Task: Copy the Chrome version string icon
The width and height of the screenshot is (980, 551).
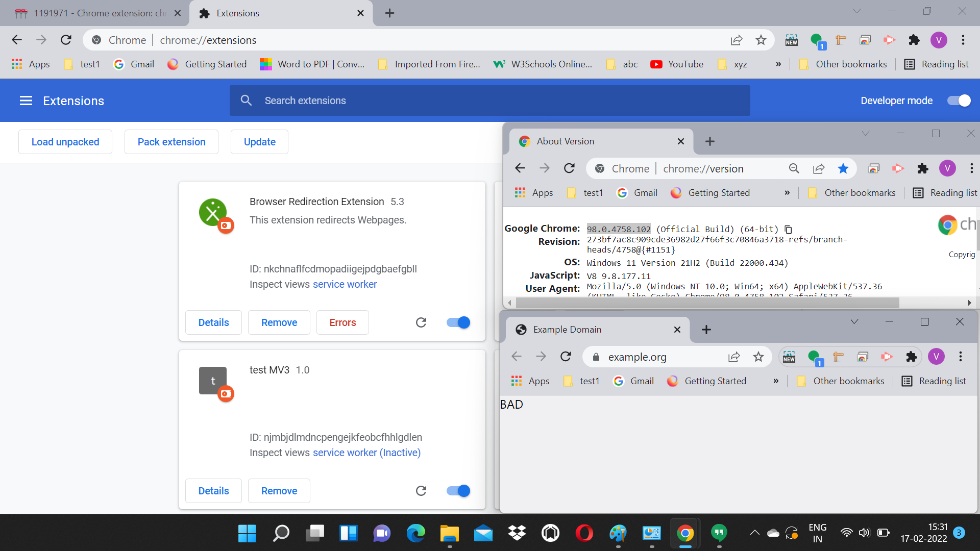Action: tap(788, 230)
